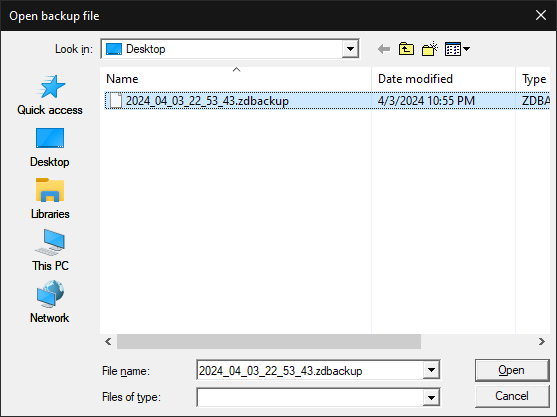Create a new folder with toolbar icon
Image resolution: width=557 pixels, height=417 pixels.
[430, 49]
